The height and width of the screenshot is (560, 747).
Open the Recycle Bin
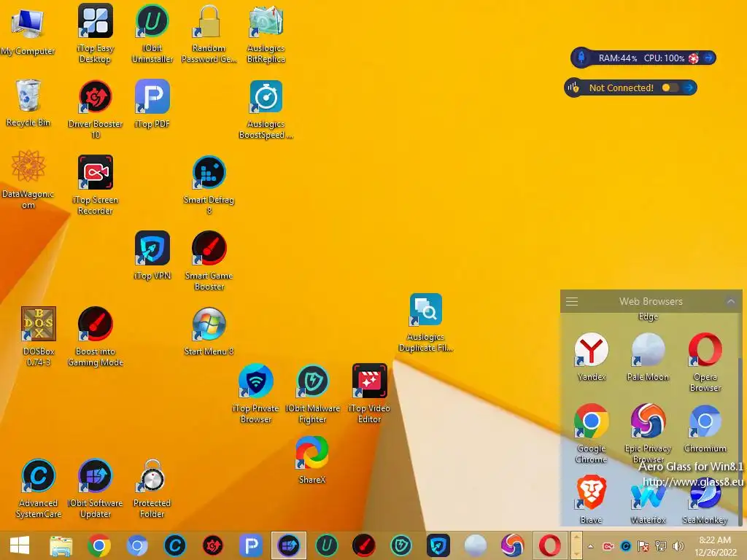pyautogui.click(x=28, y=104)
